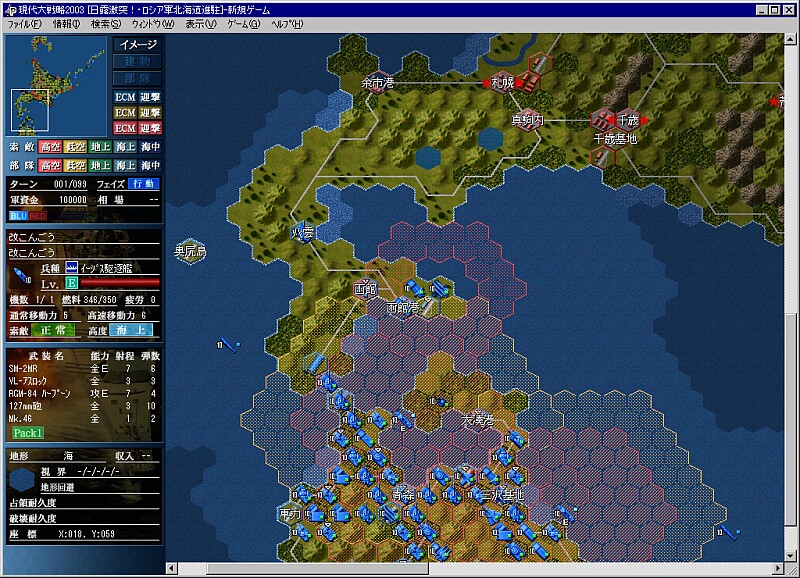Click the sea terrain hex icon
The width and height of the screenshot is (800, 578).
21,480
